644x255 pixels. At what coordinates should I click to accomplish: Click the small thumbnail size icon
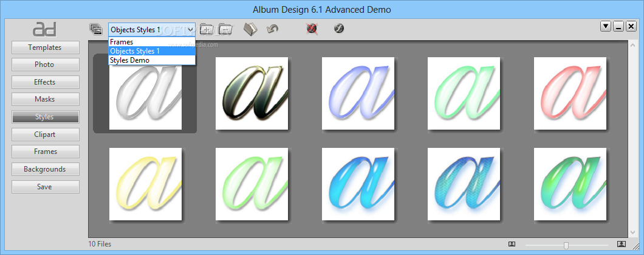pos(512,244)
